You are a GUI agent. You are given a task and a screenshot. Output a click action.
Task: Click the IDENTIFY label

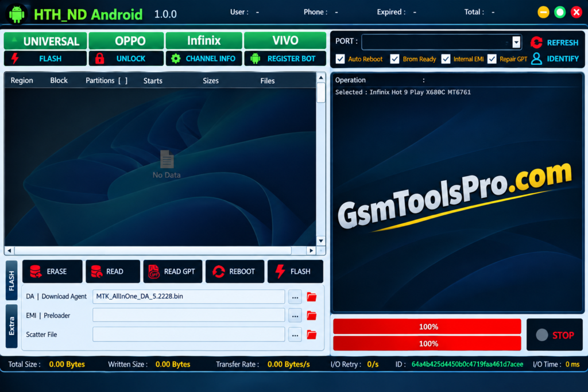tap(563, 59)
